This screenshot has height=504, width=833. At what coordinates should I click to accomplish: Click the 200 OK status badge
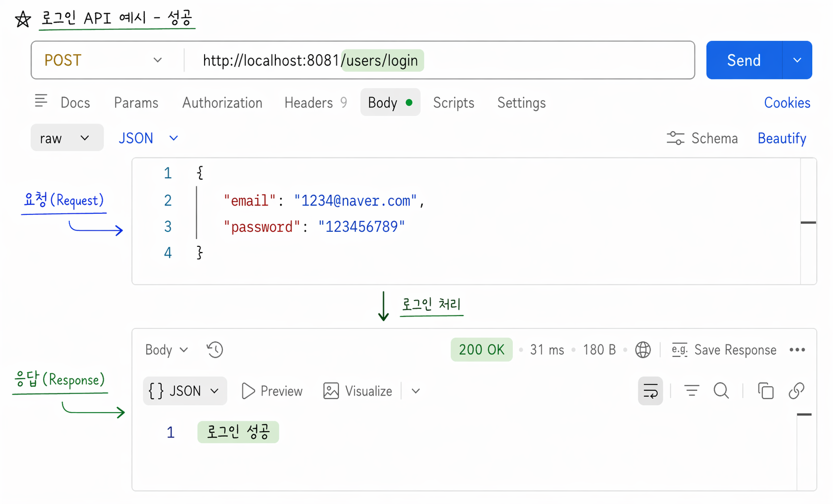(482, 350)
